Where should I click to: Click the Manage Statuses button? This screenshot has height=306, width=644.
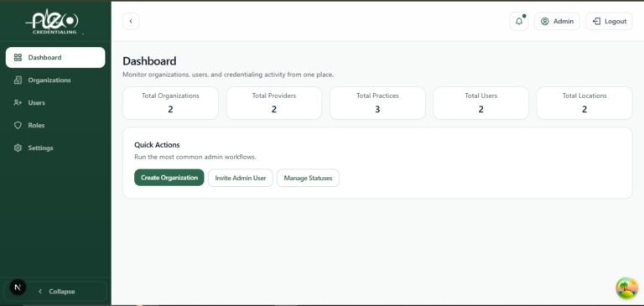(308, 178)
